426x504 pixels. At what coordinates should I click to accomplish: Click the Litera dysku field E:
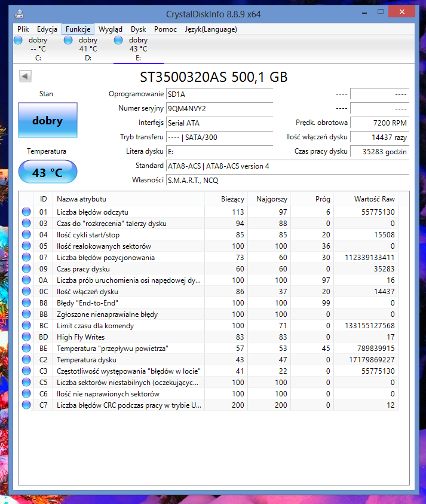coord(219,151)
